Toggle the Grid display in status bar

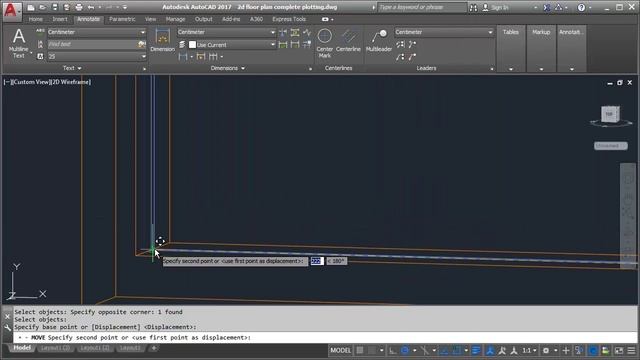coord(360,350)
